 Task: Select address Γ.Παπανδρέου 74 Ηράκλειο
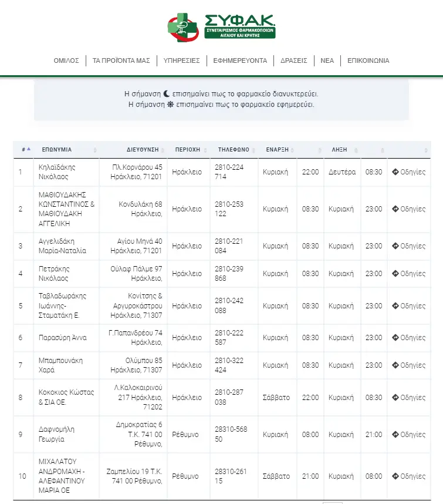point(136,338)
